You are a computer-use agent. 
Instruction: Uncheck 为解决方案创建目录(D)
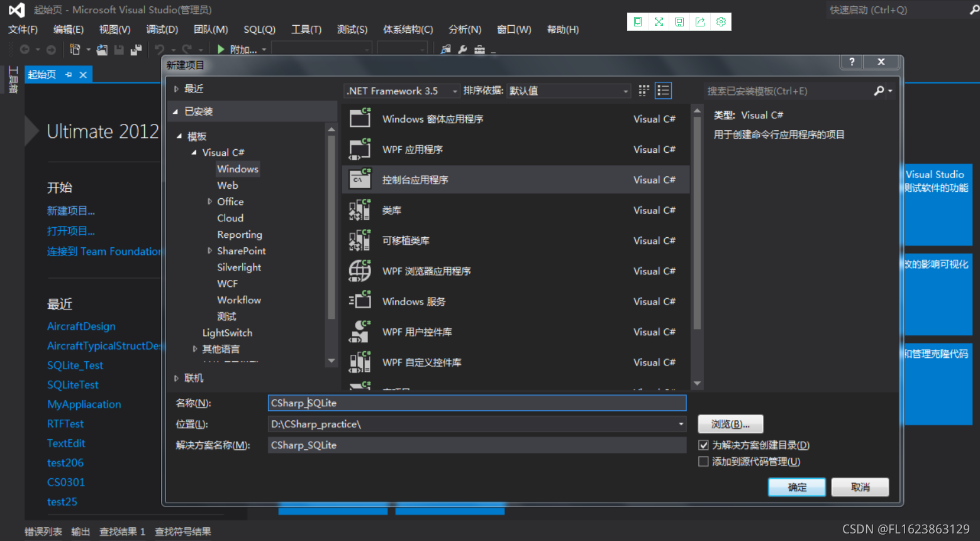click(x=703, y=445)
